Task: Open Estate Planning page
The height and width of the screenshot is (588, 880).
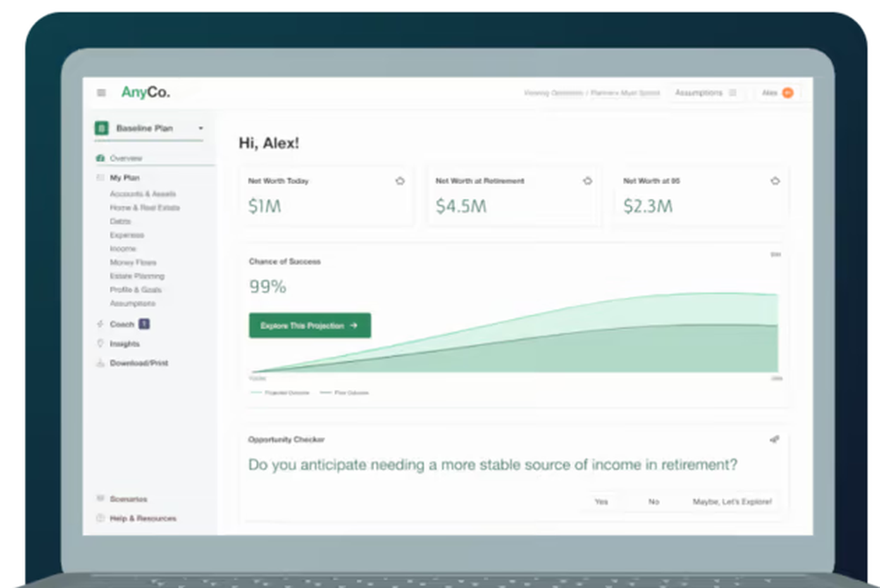Action: [x=137, y=276]
